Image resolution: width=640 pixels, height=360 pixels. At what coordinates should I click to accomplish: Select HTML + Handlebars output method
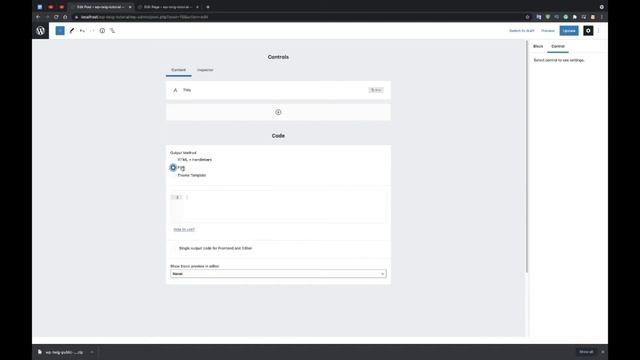(173, 160)
